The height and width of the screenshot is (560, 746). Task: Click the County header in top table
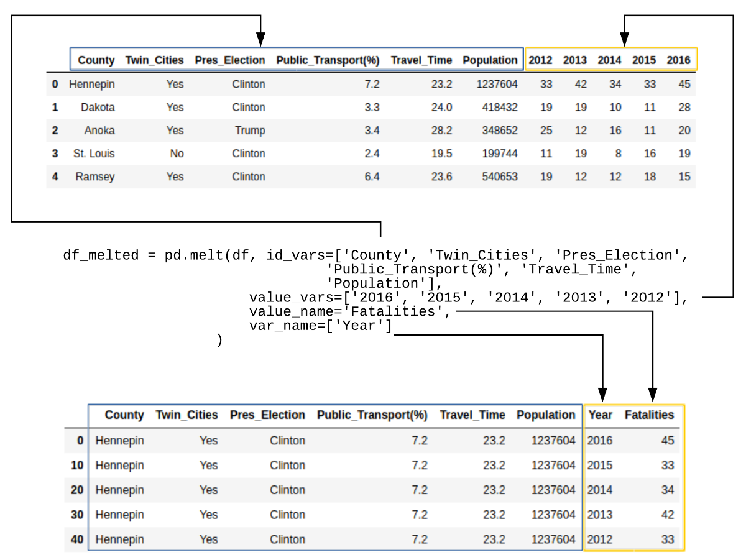click(x=96, y=60)
